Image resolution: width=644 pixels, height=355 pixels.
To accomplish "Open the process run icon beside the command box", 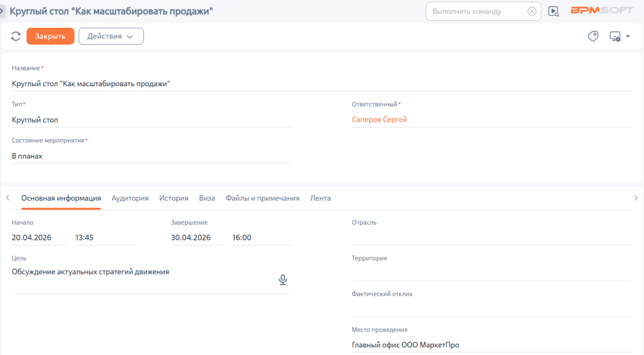I will tap(553, 11).
